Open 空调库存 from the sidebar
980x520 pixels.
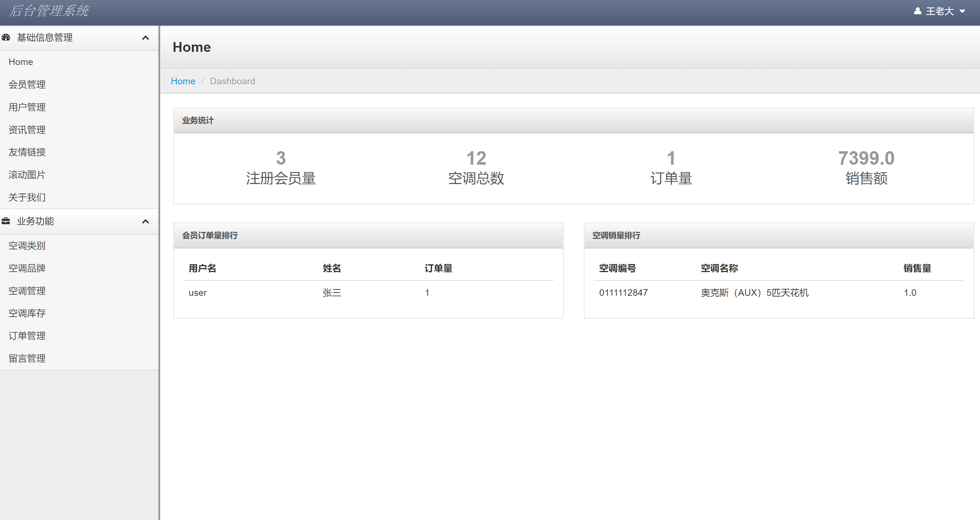tap(26, 313)
